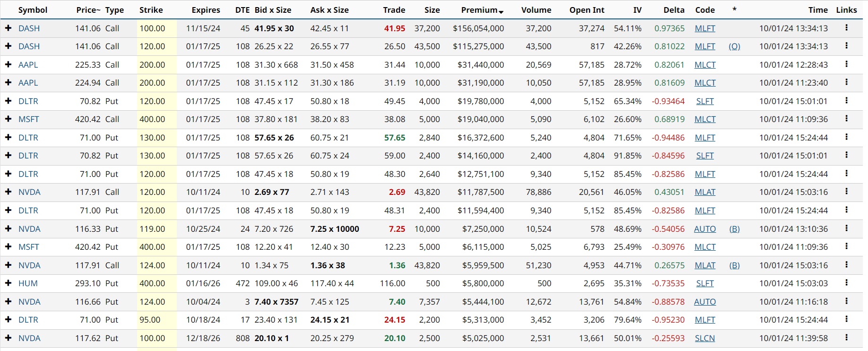Image resolution: width=868 pixels, height=351 pixels.
Task: Expand the DASH 100.00 strike row
Action: (x=8, y=28)
